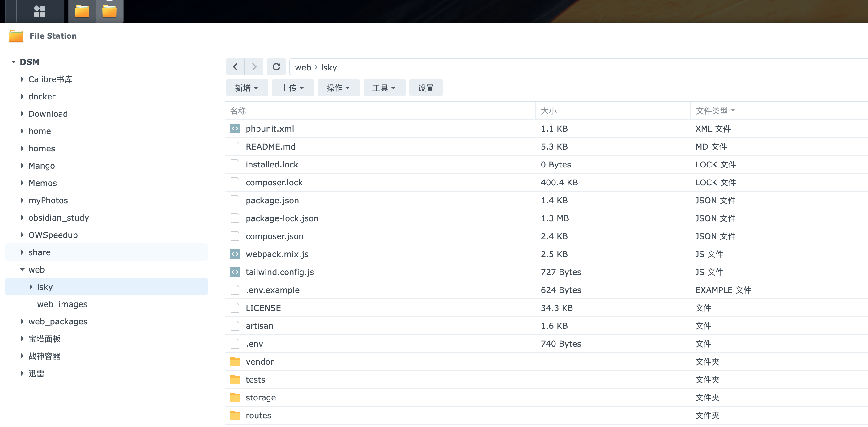The width and height of the screenshot is (868, 427).
Task: Open the DSM main menu grid icon
Action: (x=40, y=11)
